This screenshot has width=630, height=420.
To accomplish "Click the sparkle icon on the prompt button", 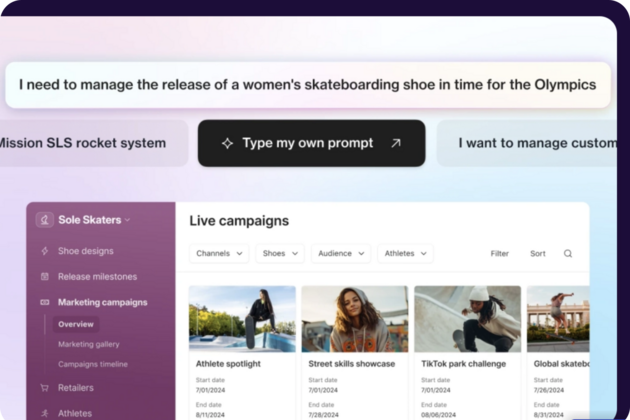I will click(x=227, y=143).
